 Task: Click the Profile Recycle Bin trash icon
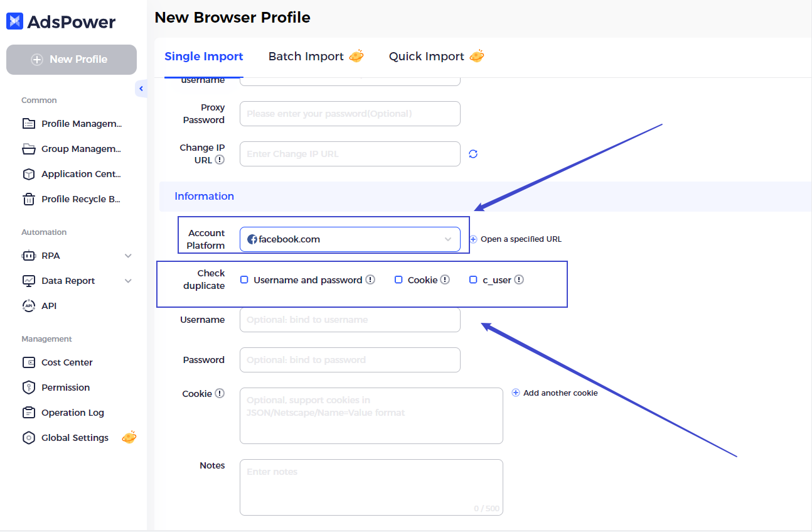pyautogui.click(x=28, y=199)
